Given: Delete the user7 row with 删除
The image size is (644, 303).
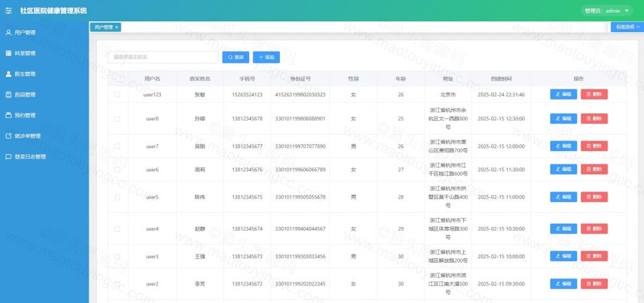Looking at the screenshot, I should (594, 146).
